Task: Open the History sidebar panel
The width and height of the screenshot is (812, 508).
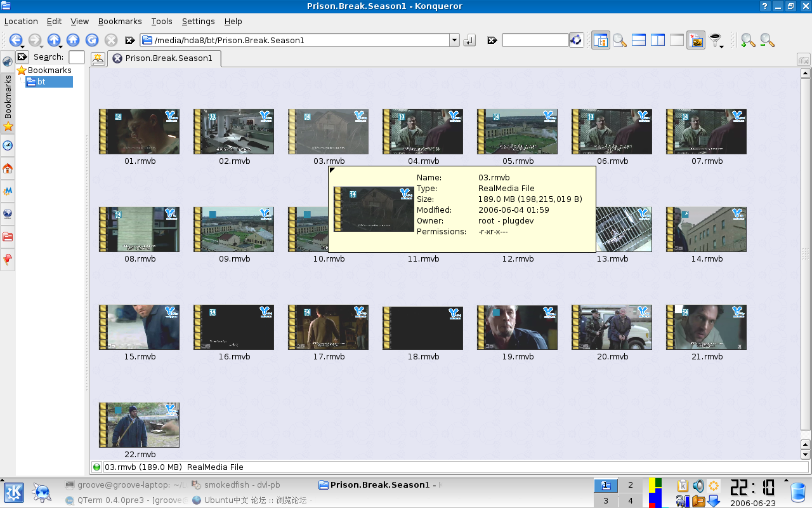Action: point(8,145)
